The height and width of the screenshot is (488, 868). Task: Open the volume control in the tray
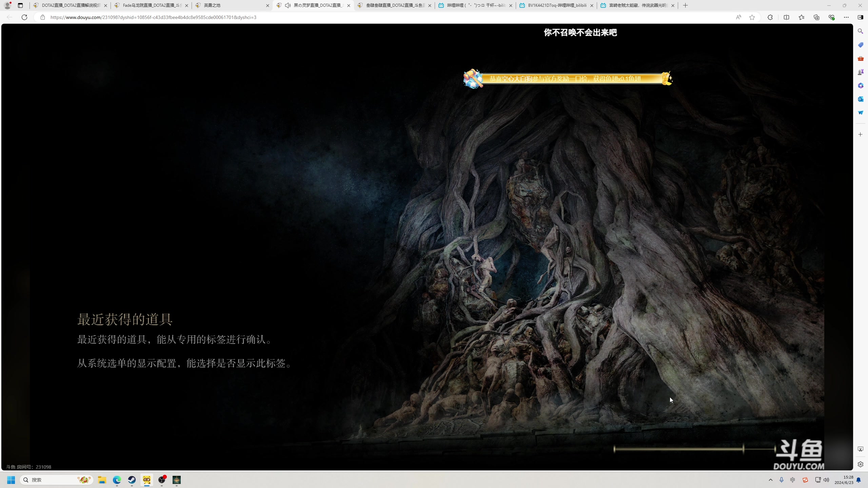pos(826,480)
